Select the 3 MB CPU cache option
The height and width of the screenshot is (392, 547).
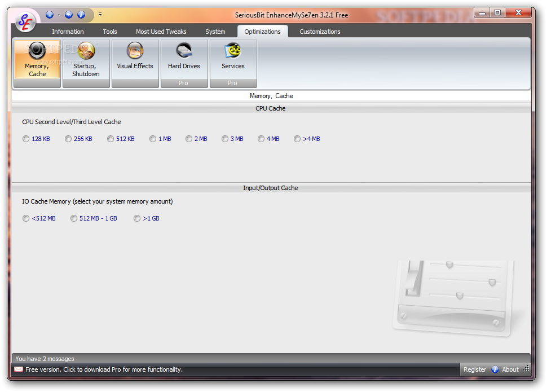click(x=233, y=139)
